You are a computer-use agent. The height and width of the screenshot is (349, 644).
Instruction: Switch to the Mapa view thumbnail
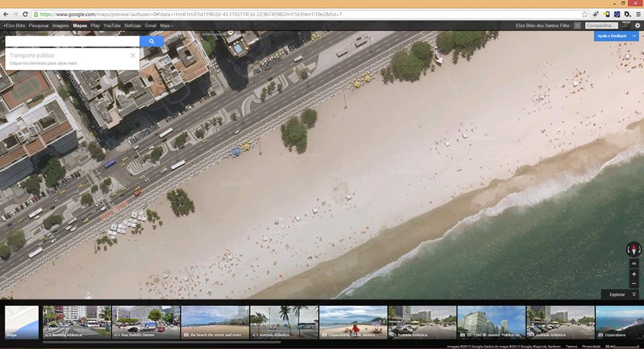pyautogui.click(x=21, y=322)
